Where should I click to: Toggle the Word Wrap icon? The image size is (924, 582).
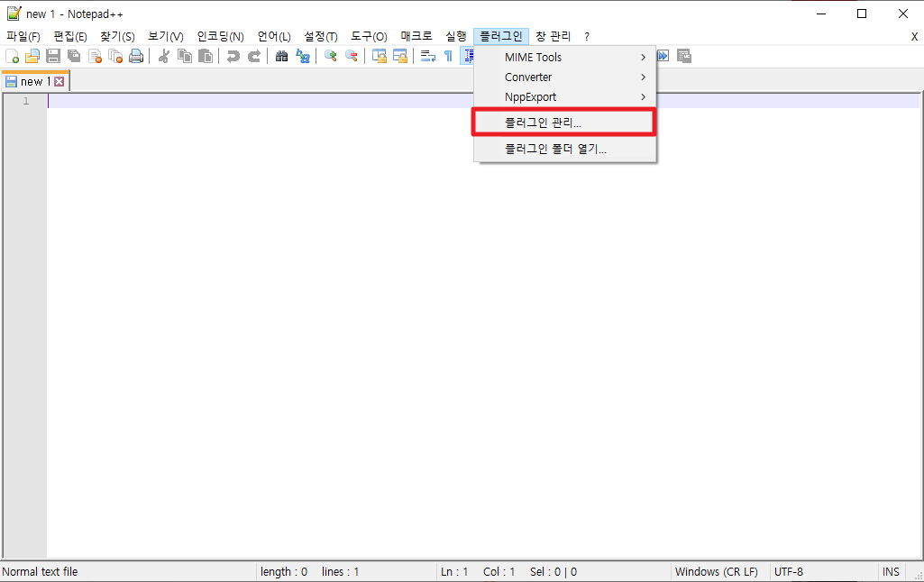pos(428,56)
